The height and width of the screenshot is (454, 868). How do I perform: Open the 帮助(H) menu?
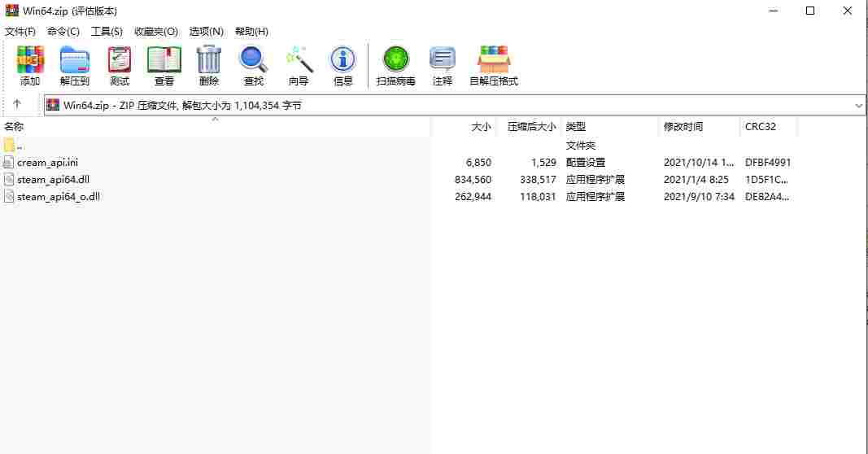point(252,32)
